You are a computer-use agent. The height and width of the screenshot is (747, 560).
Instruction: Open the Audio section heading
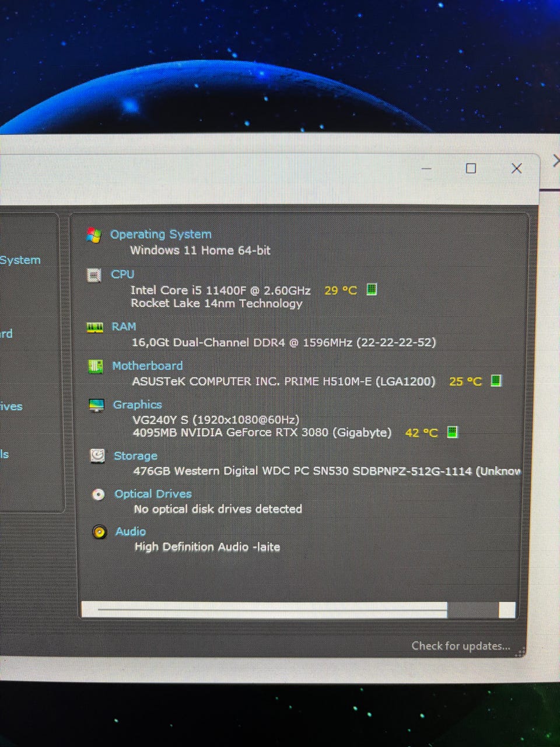[x=131, y=532]
